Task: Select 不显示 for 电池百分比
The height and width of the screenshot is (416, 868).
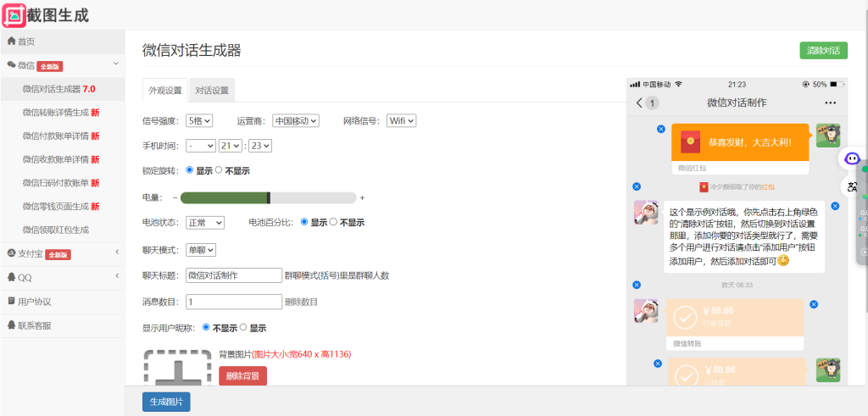Action: tap(333, 222)
